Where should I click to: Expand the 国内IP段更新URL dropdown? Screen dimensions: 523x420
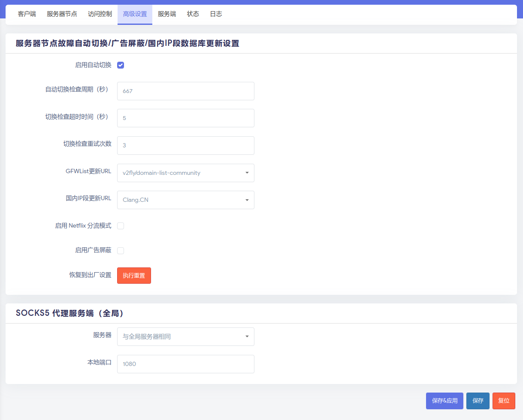point(185,200)
